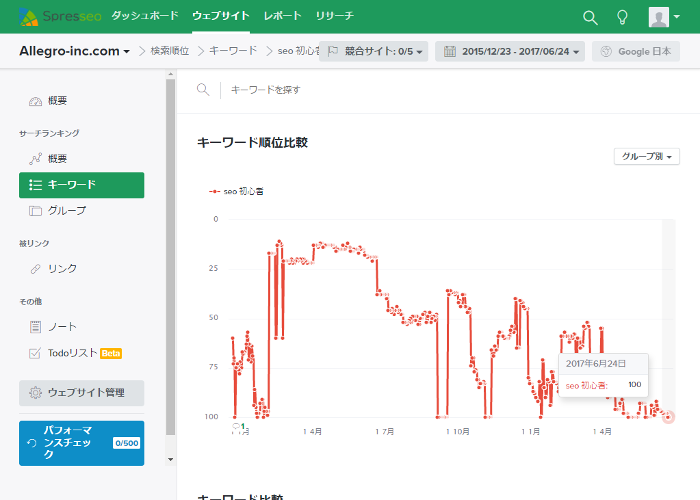Expand the Allegro-inc.com site dropdown
The width and height of the screenshot is (700, 500).
point(75,51)
